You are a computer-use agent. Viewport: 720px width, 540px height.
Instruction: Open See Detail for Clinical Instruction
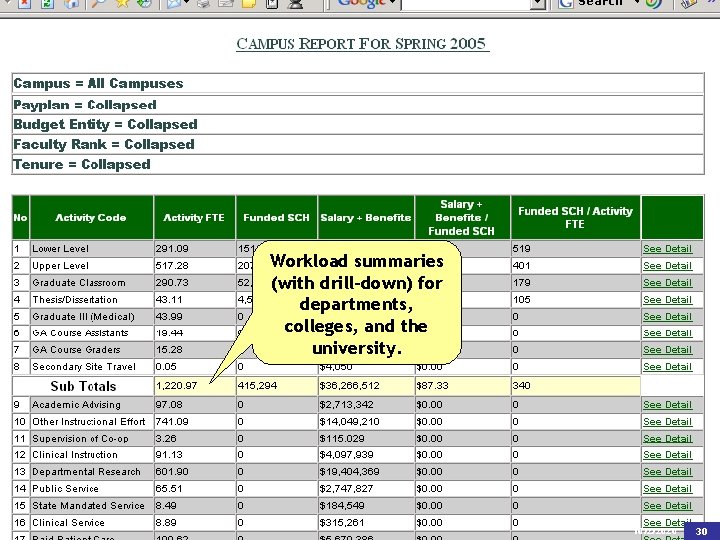pyautogui.click(x=667, y=455)
